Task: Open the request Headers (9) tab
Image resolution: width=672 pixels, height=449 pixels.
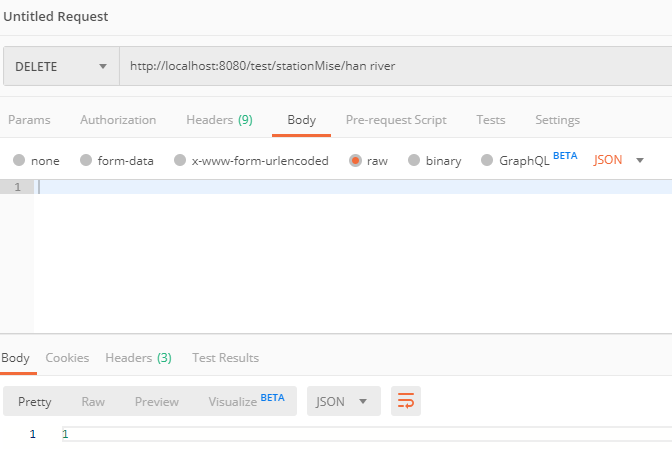Action: coord(219,120)
